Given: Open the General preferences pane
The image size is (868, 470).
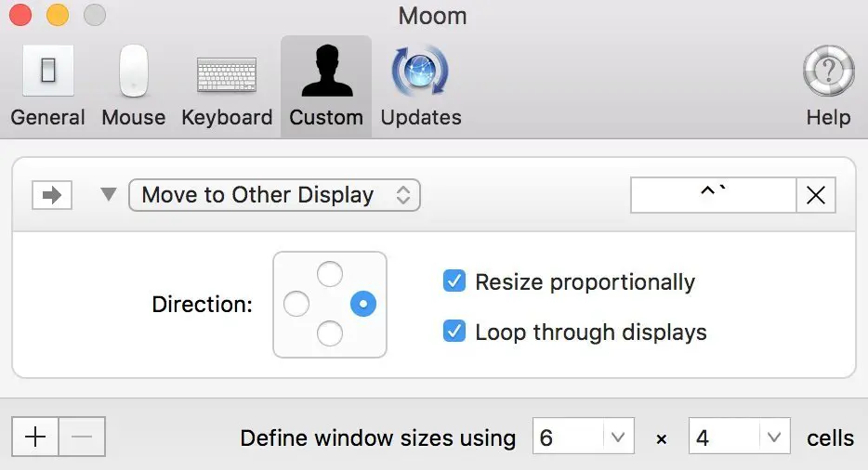Looking at the screenshot, I should (47, 86).
